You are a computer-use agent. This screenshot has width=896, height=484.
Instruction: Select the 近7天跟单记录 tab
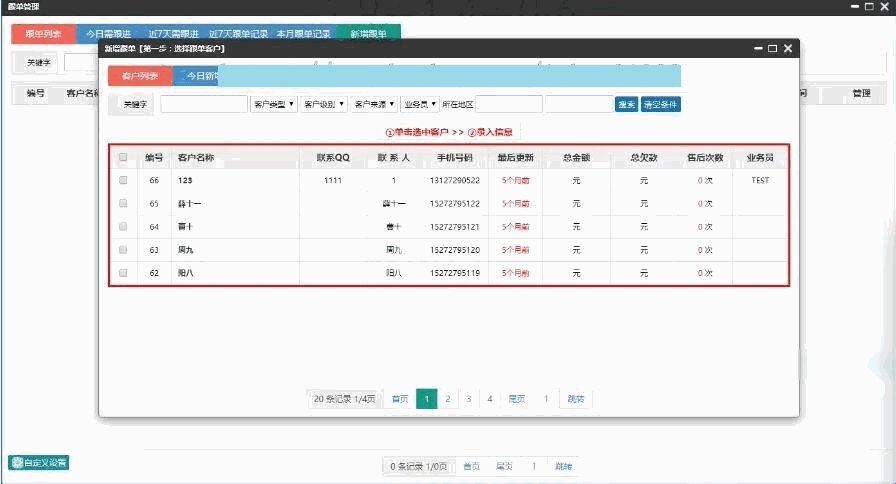pyautogui.click(x=238, y=33)
